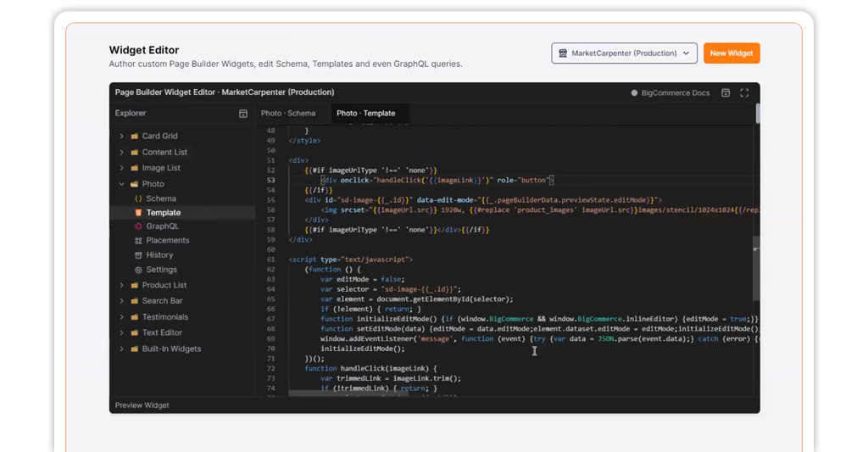Click the Settings gear icon
This screenshot has height=452, width=868.
pos(138,270)
